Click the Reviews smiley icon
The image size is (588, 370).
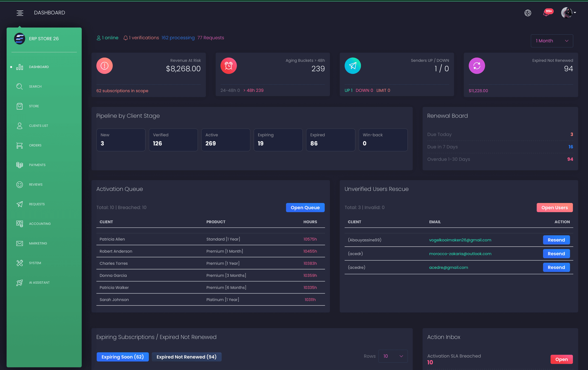click(x=20, y=185)
